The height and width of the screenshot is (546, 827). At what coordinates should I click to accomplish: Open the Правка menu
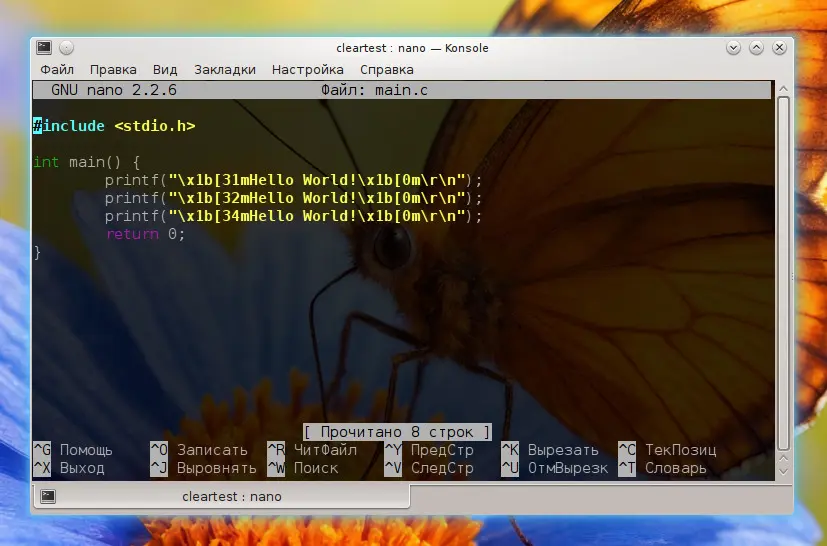pyautogui.click(x=113, y=70)
